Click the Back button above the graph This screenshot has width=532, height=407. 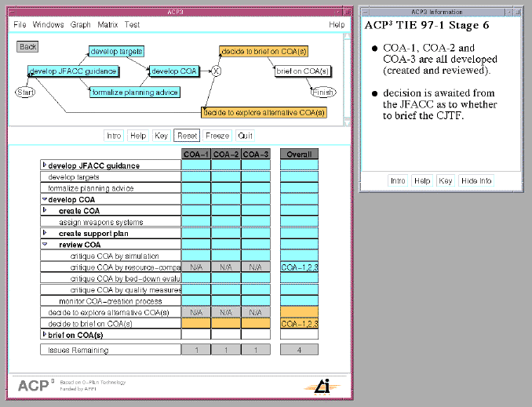click(x=28, y=46)
